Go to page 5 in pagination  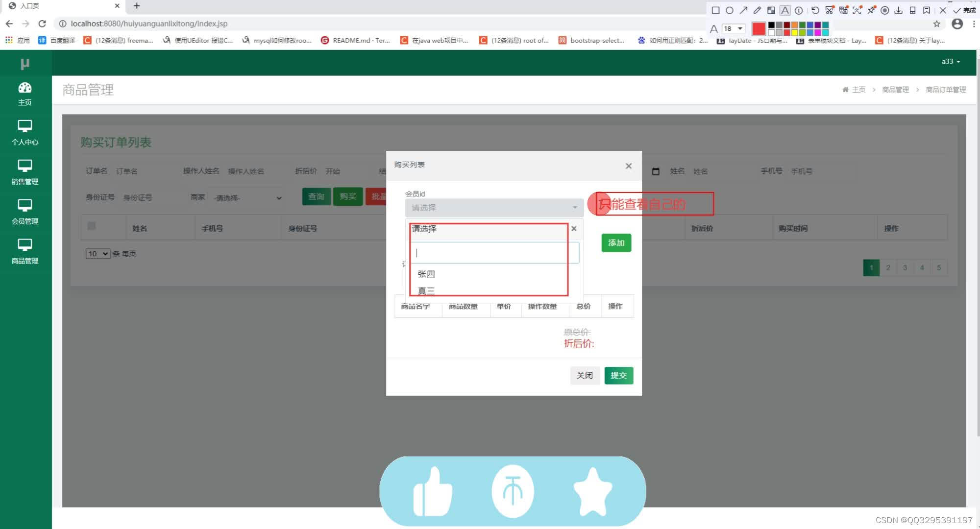[x=939, y=268]
